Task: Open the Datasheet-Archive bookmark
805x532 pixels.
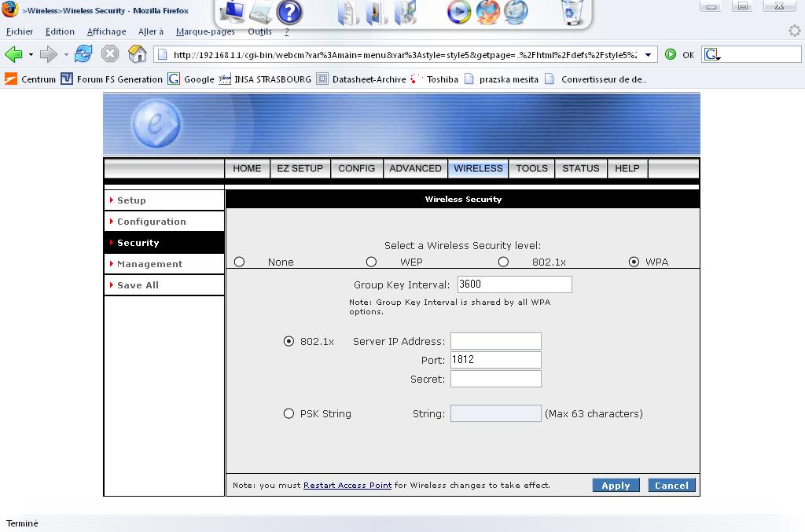Action: (361, 79)
